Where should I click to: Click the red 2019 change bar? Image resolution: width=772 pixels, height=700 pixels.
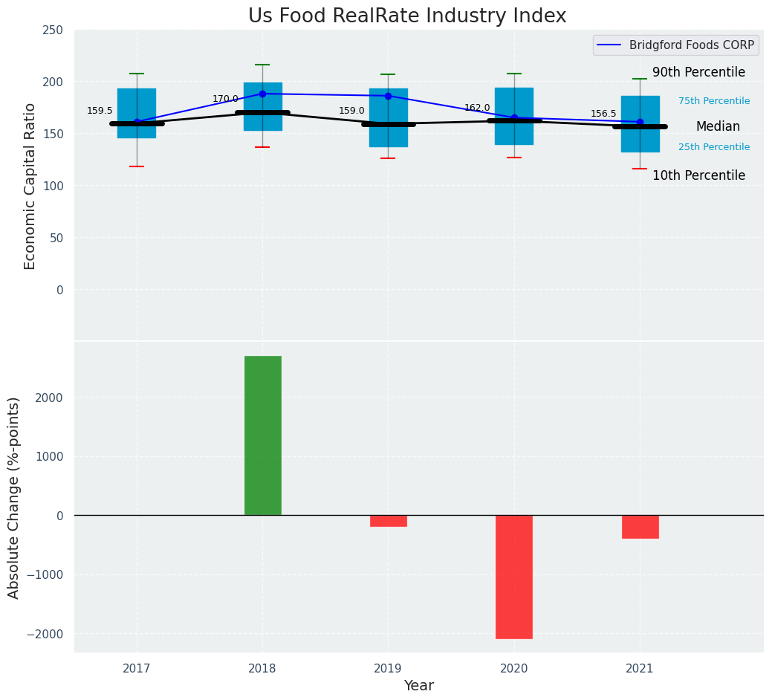pyautogui.click(x=388, y=521)
